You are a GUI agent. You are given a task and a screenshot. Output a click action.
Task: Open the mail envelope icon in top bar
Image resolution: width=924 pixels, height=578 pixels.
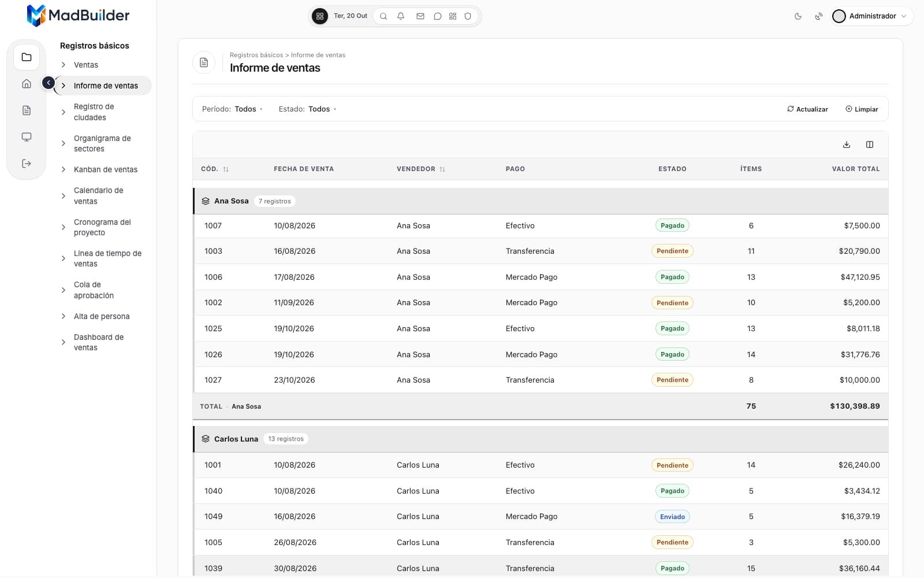420,16
